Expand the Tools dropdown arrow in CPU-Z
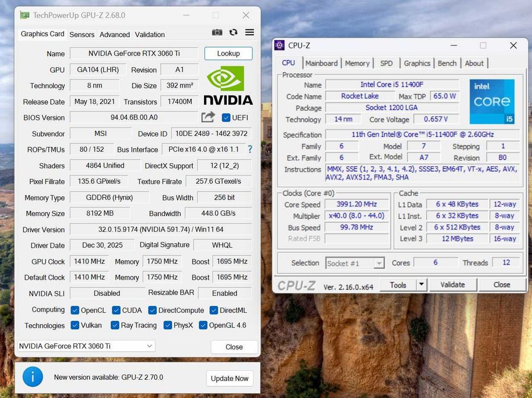 [421, 284]
